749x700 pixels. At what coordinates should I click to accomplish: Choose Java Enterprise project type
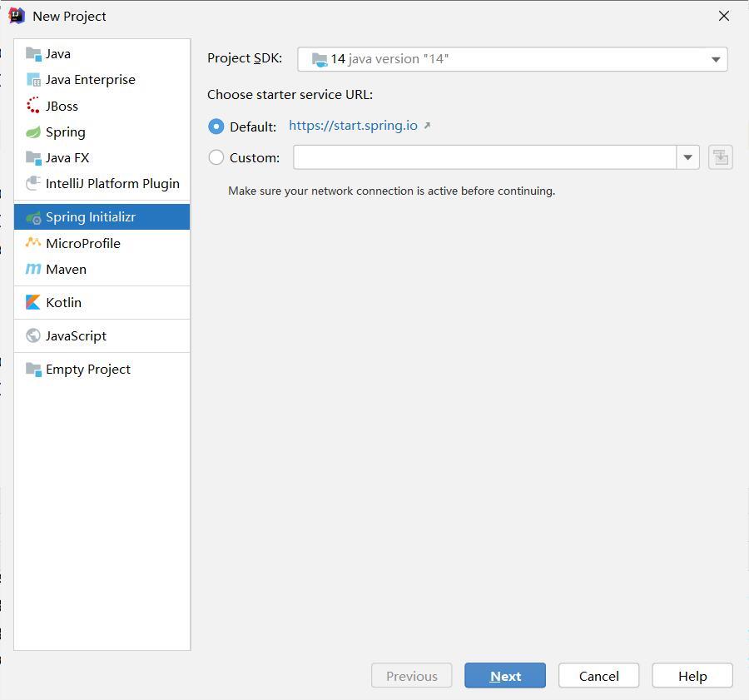point(102,80)
